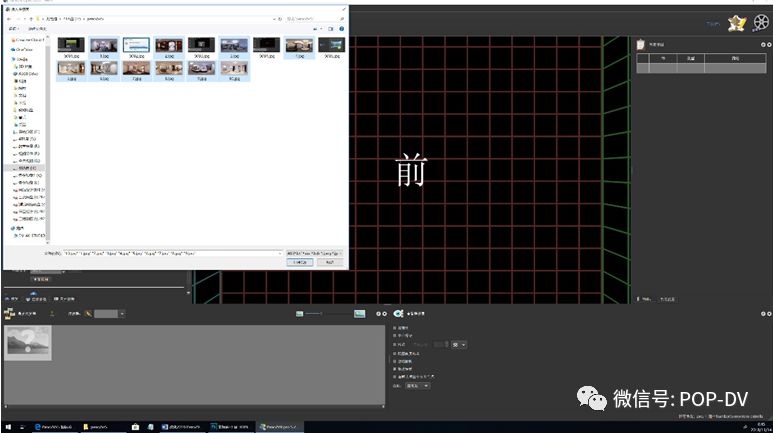The image size is (773, 433).
Task: Go up one folder level in file dialog
Action: pos(31,19)
